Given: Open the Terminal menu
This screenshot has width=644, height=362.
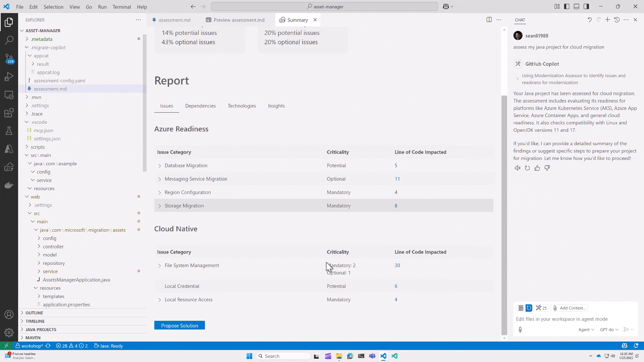Looking at the screenshot, I should pos(121,7).
